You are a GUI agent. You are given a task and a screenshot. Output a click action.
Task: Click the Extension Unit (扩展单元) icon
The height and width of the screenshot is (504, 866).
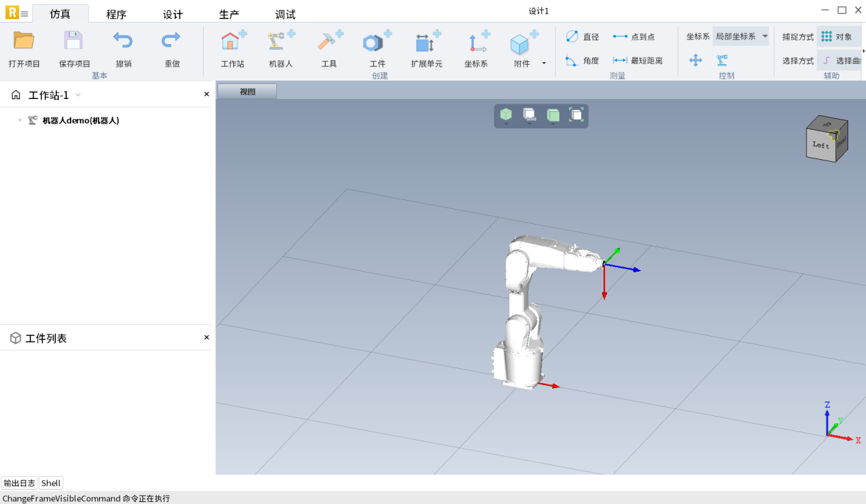click(427, 44)
